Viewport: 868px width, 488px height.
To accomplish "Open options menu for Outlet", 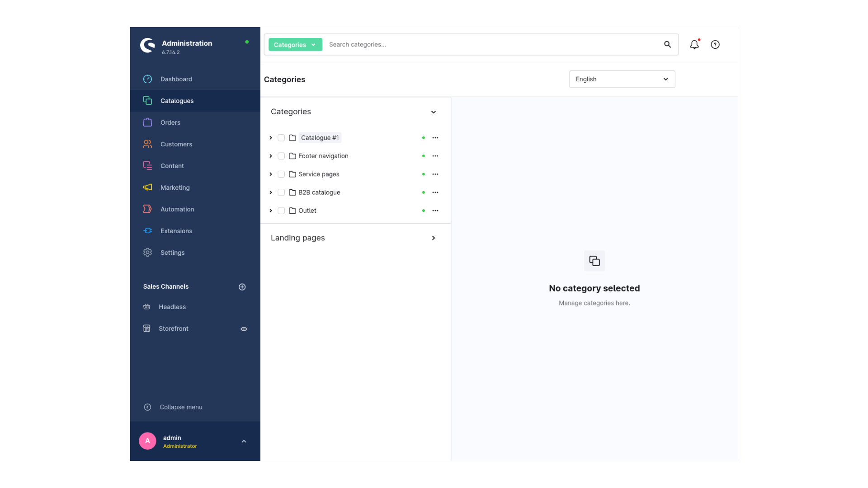I will pos(435,211).
